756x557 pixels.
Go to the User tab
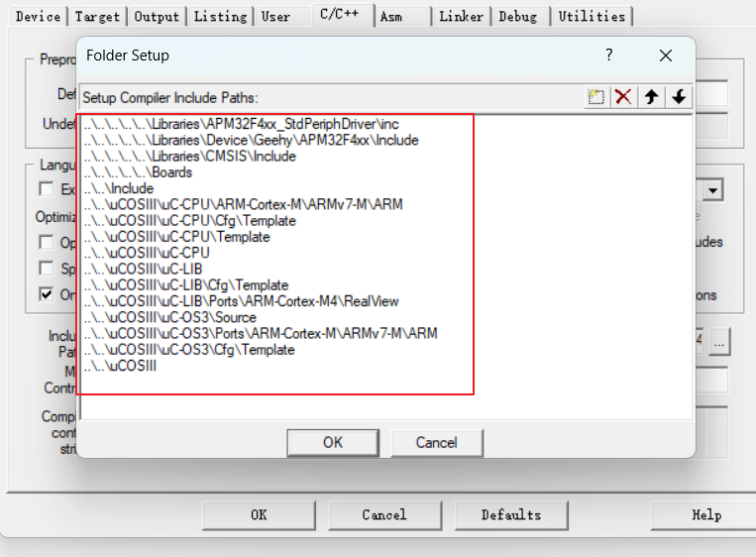pos(275,17)
